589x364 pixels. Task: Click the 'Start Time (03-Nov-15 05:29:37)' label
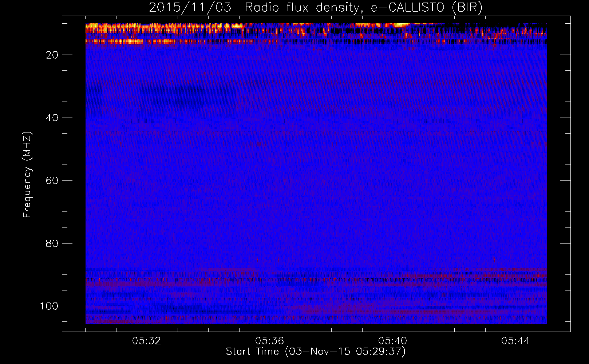(316, 352)
